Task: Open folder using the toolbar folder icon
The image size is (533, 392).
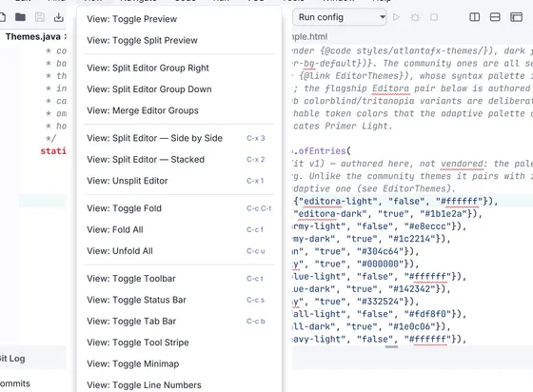Action: click(20, 17)
